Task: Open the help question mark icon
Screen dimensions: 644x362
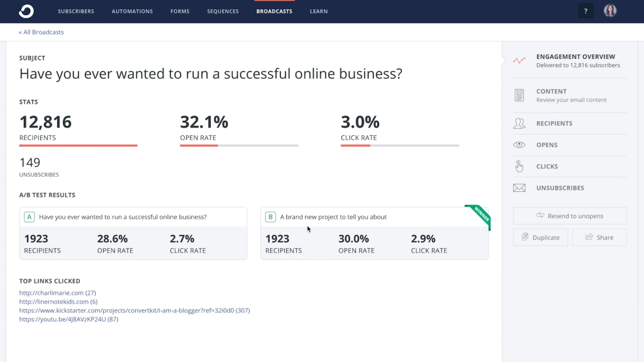Action: click(586, 11)
